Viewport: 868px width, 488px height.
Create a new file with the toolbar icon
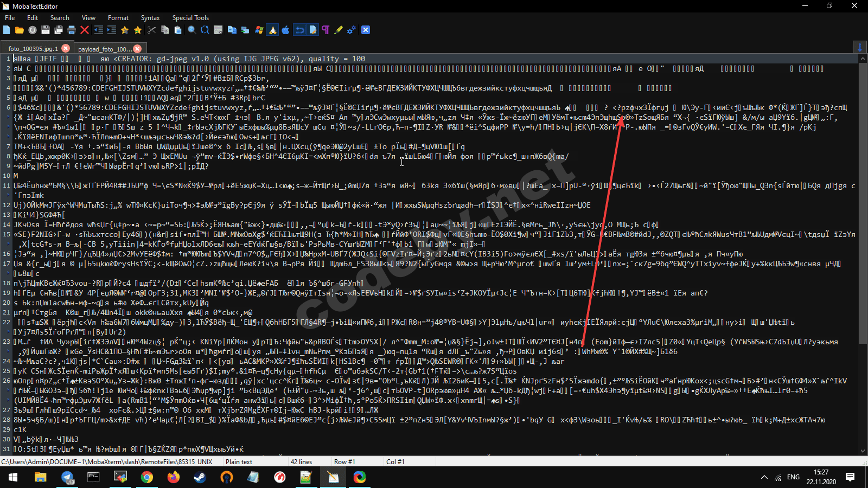click(x=7, y=30)
